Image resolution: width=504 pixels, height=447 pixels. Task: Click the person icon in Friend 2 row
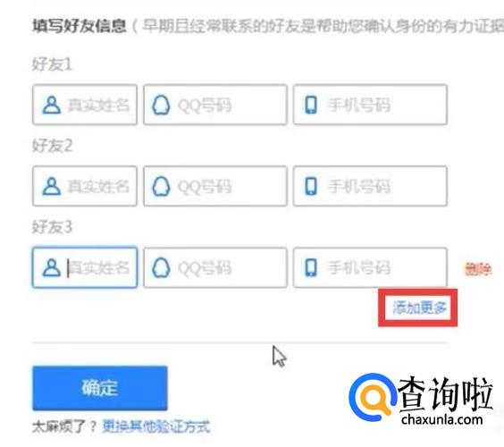(x=52, y=186)
